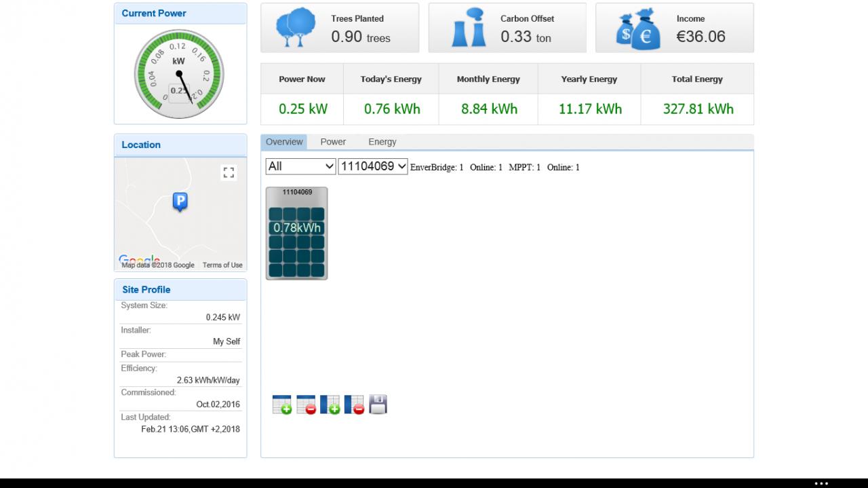
Task: Select solar panel 11104069 thumbnail
Action: coord(296,233)
